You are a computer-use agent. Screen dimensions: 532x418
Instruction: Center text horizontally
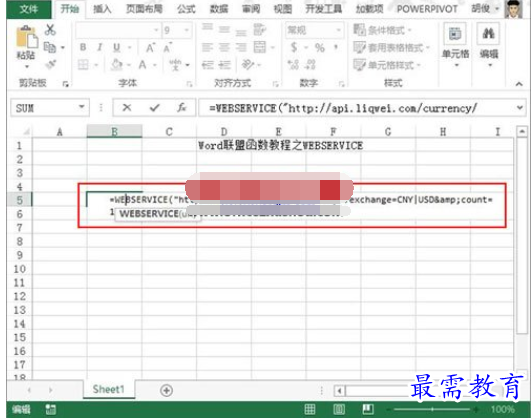pyautogui.click(x=224, y=48)
